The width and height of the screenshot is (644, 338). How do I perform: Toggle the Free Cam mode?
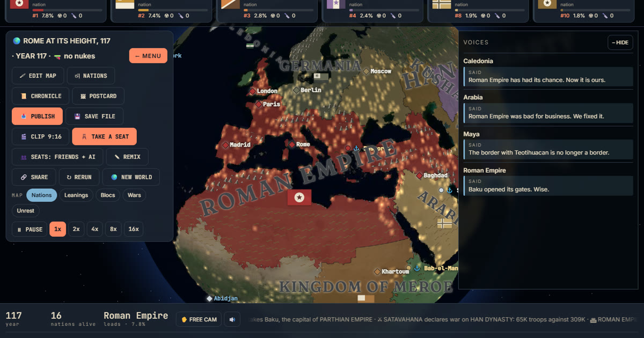click(199, 319)
